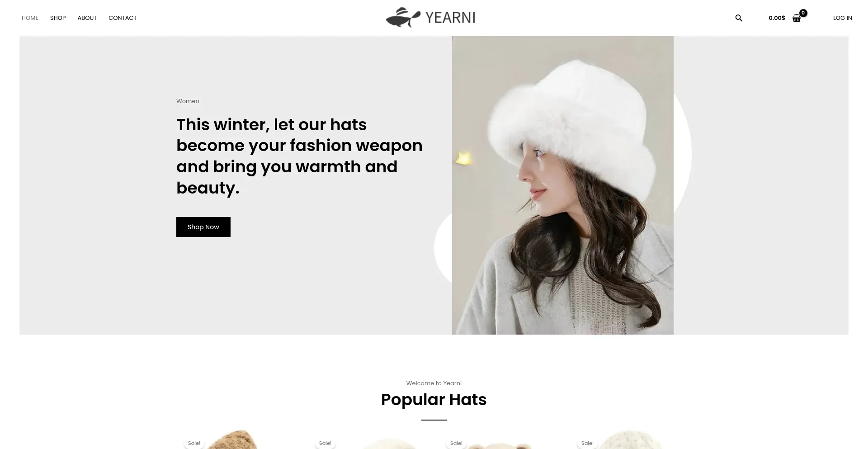Open the ABOUT page link
The width and height of the screenshot is (868, 449).
87,18
